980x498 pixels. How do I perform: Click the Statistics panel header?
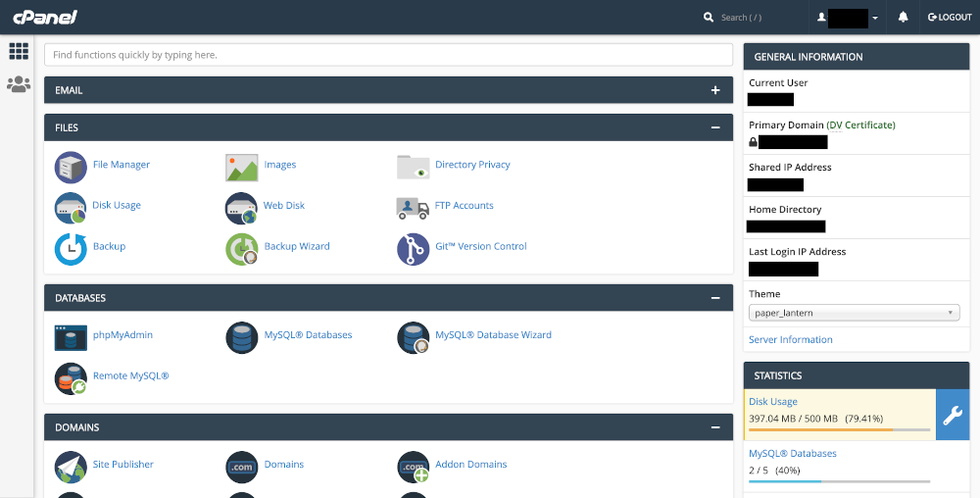(857, 375)
